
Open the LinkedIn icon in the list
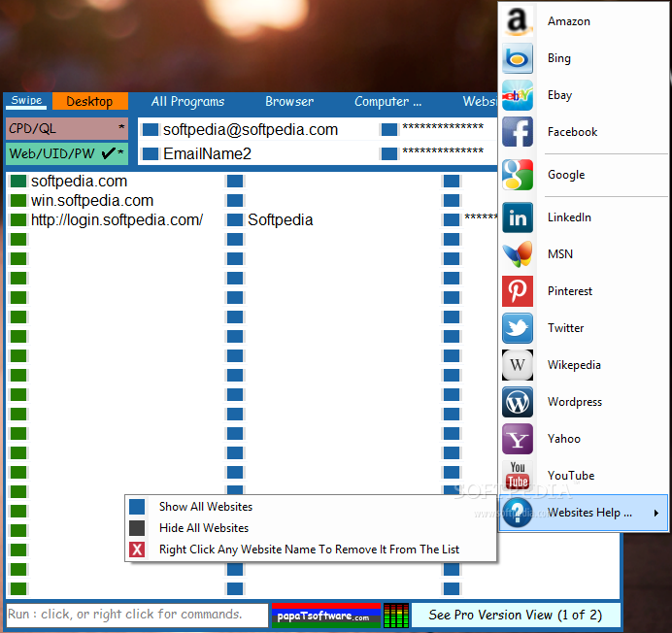[518, 217]
